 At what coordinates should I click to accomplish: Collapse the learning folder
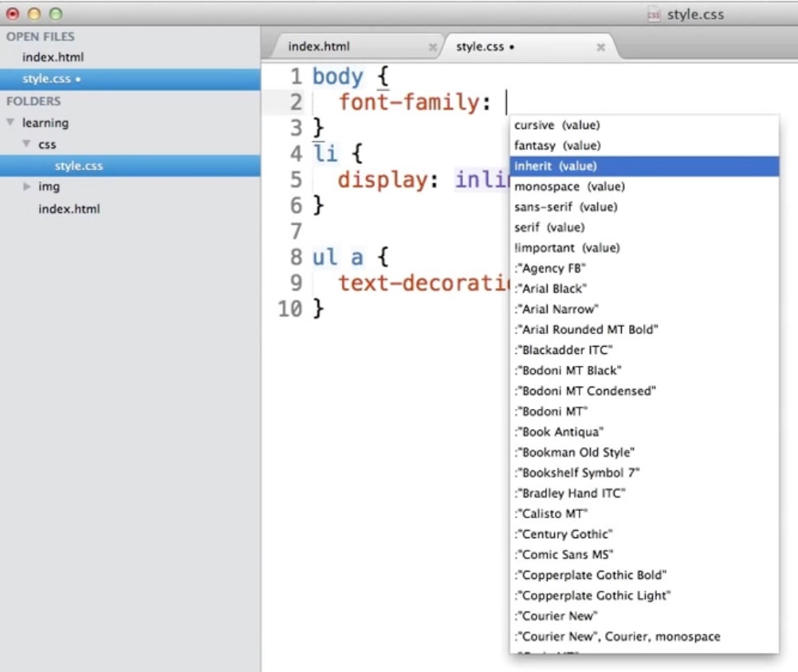10,123
